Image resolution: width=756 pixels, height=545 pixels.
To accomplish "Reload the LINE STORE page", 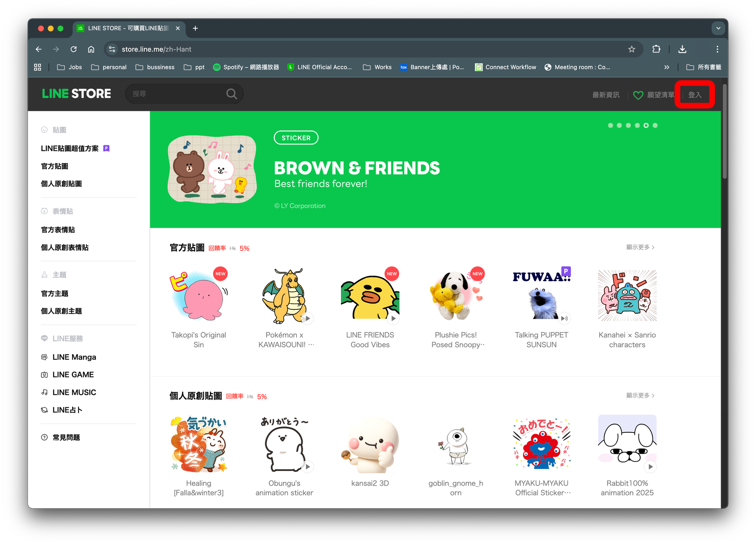I will 74,49.
